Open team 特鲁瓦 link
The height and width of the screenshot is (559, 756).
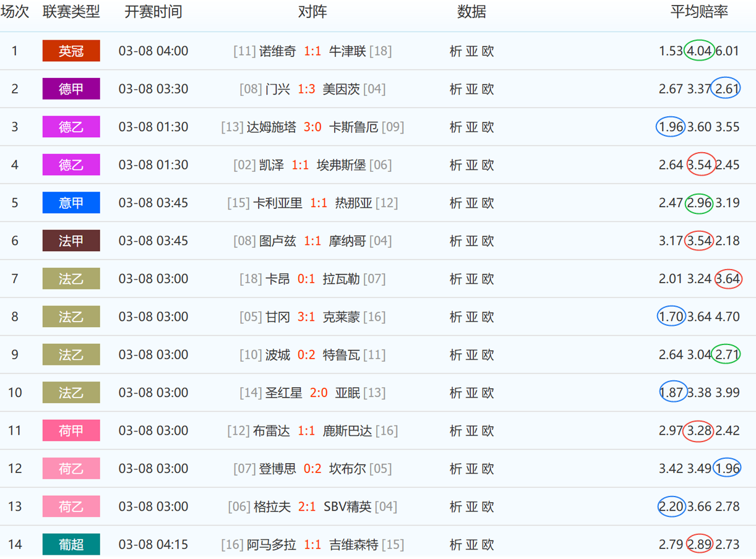click(x=341, y=355)
